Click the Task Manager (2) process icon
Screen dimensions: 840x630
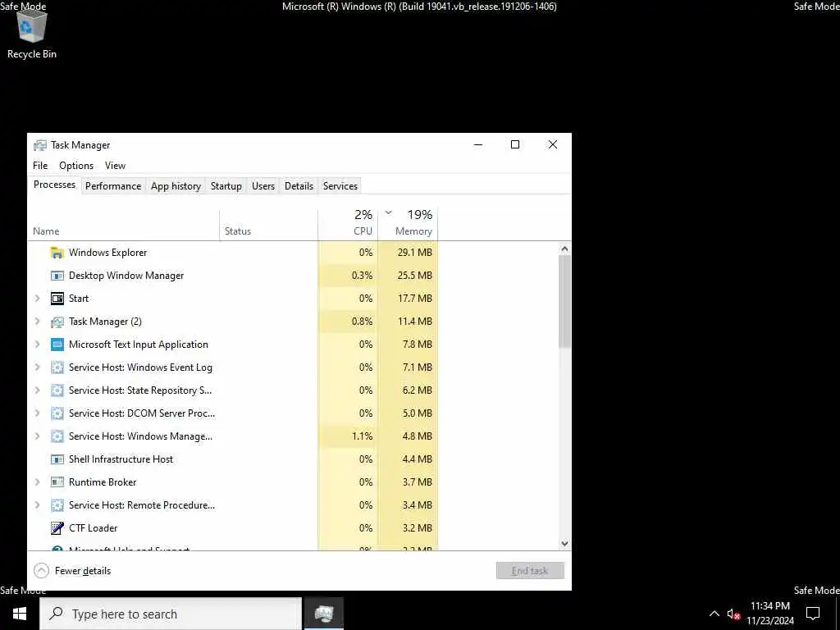pyautogui.click(x=57, y=322)
